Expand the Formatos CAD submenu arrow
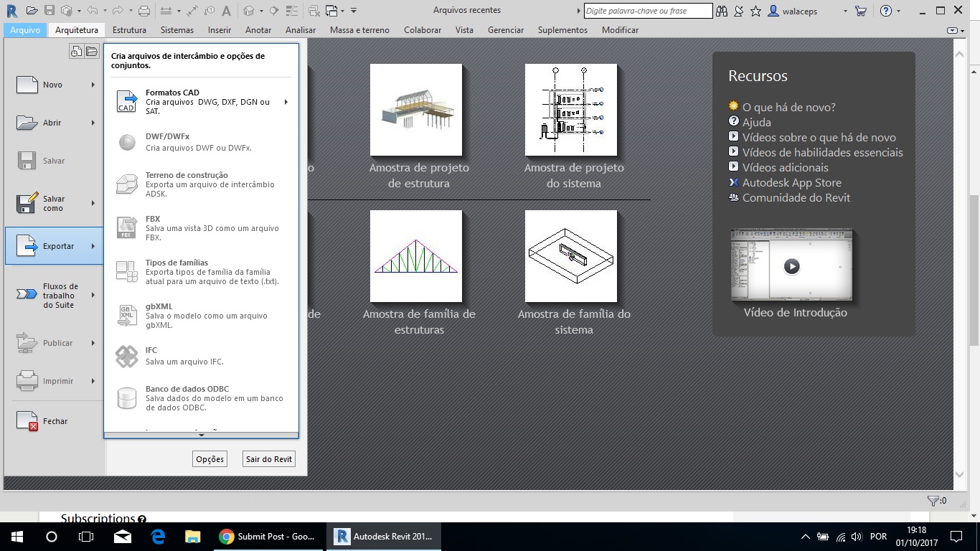 click(x=286, y=102)
